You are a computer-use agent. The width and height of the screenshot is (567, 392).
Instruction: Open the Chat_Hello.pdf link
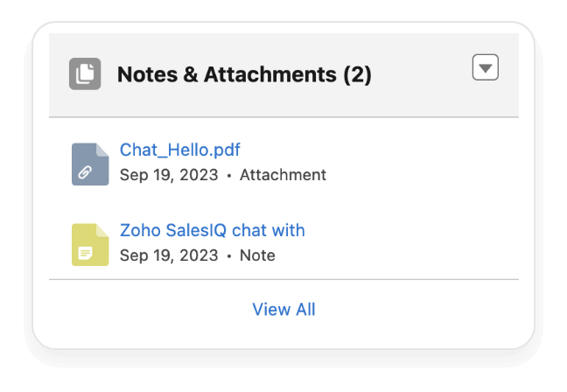click(x=179, y=150)
